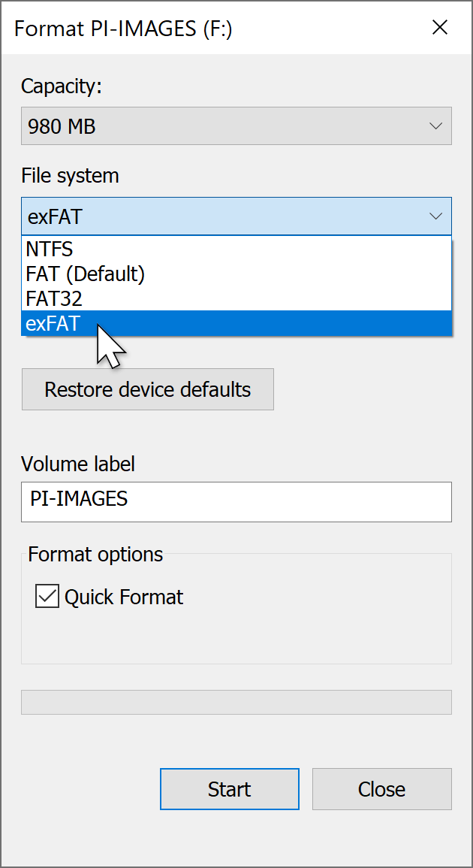Pick FAT32 in the dropdown list
The height and width of the screenshot is (868, 473).
click(x=54, y=298)
